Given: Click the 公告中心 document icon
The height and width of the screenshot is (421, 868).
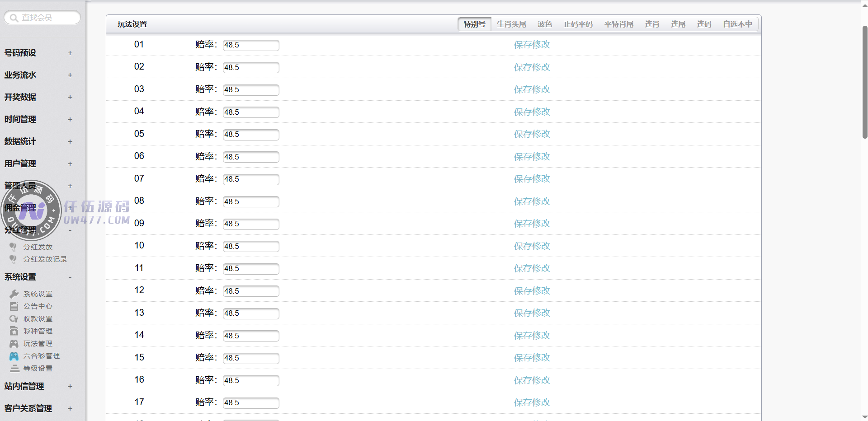Looking at the screenshot, I should pyautogui.click(x=14, y=306).
